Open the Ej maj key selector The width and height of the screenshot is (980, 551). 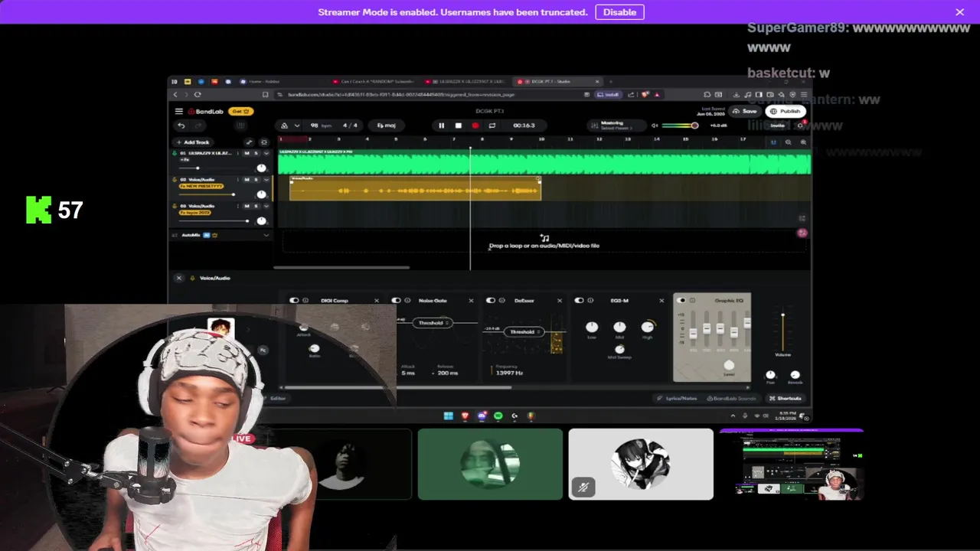pyautogui.click(x=386, y=126)
